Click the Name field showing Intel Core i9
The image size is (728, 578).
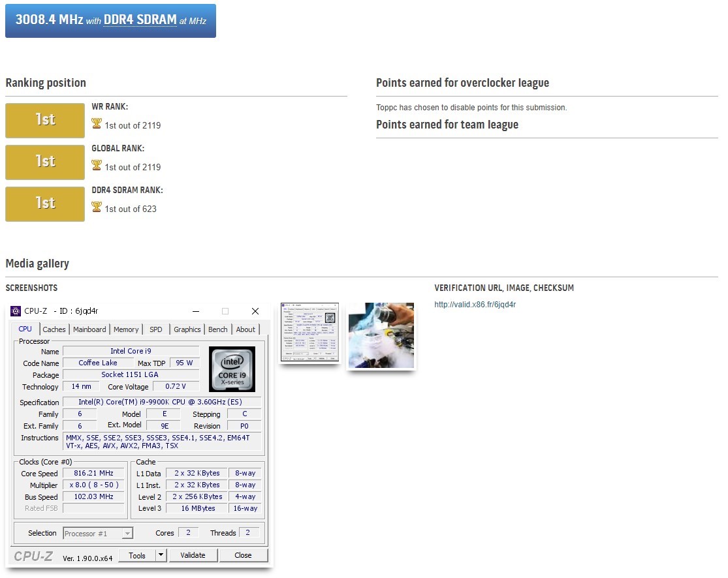pyautogui.click(x=131, y=351)
